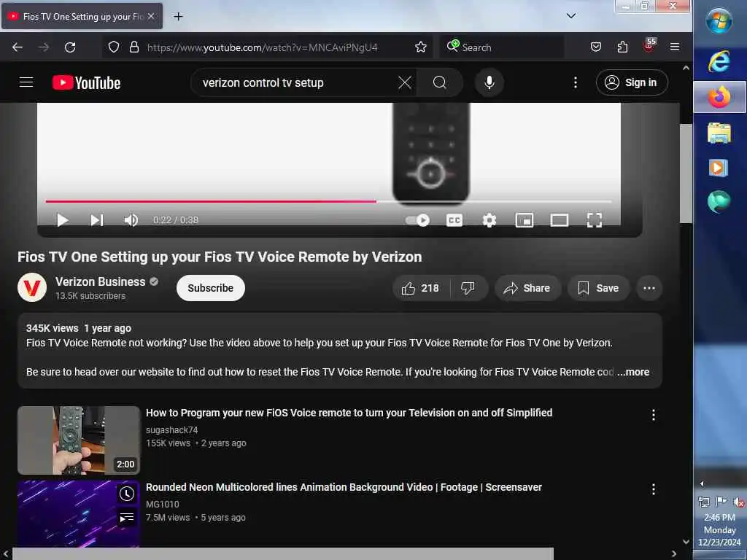Add neon lines video to Watch later
The width and height of the screenshot is (747, 560).
coord(127,494)
